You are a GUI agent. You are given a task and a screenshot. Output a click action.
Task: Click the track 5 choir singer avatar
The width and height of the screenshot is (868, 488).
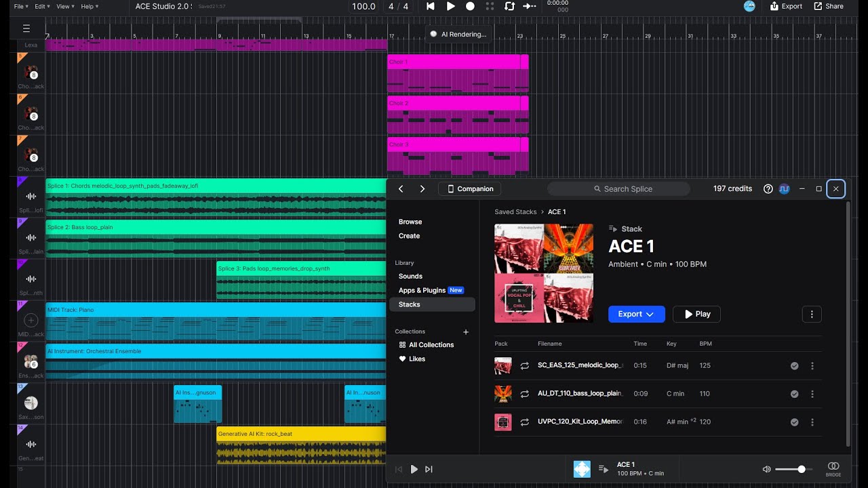(x=31, y=73)
